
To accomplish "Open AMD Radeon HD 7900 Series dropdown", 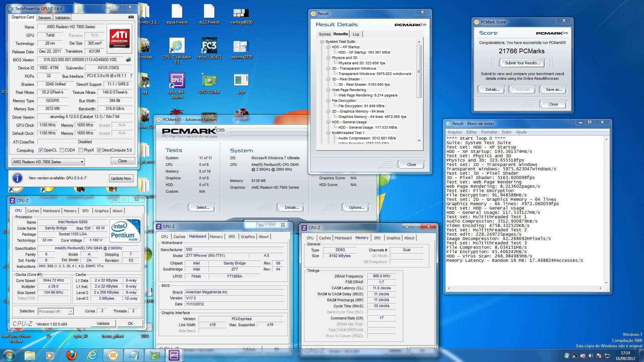I will pyautogui.click(x=48, y=162).
